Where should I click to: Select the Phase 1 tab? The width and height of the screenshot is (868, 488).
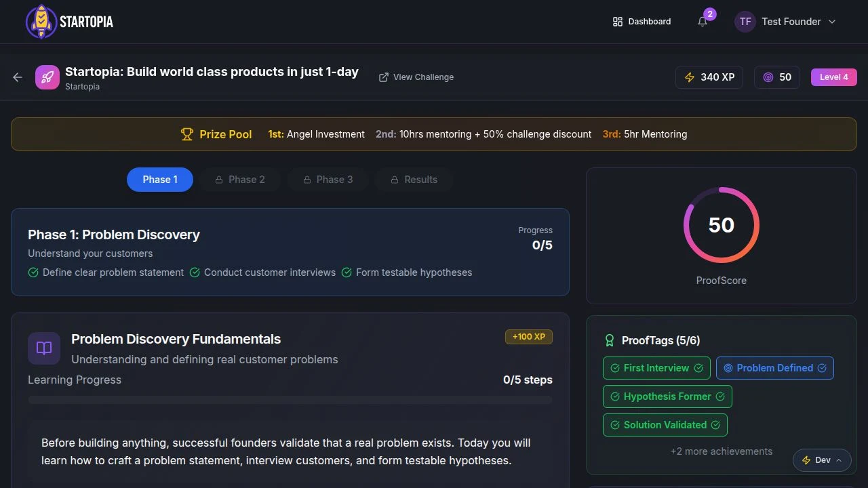(160, 180)
